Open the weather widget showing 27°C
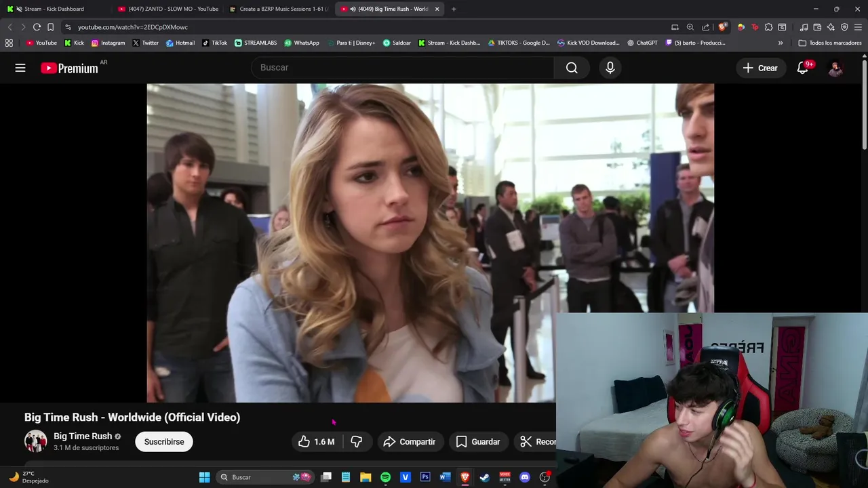This screenshot has width=868, height=488. [28, 477]
